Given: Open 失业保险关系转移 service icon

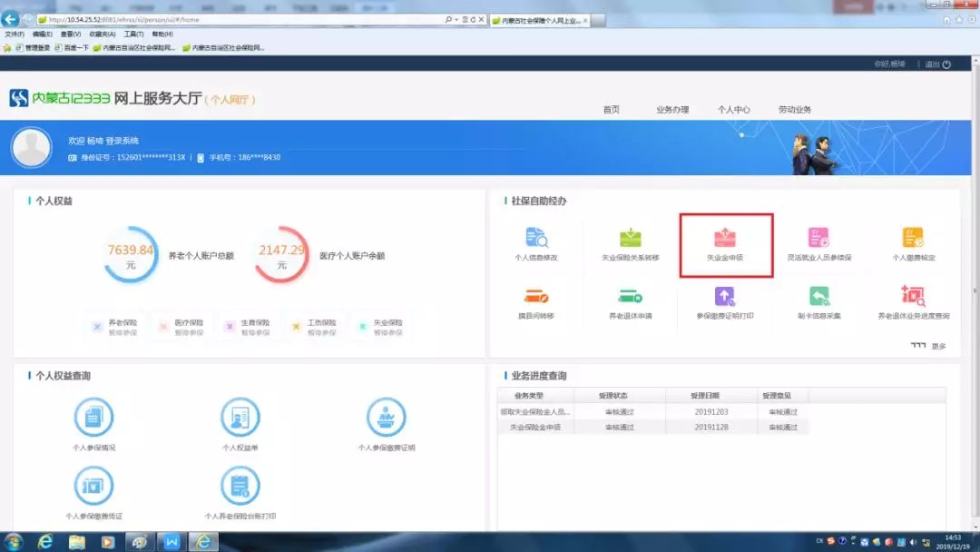Looking at the screenshot, I should 631,241.
